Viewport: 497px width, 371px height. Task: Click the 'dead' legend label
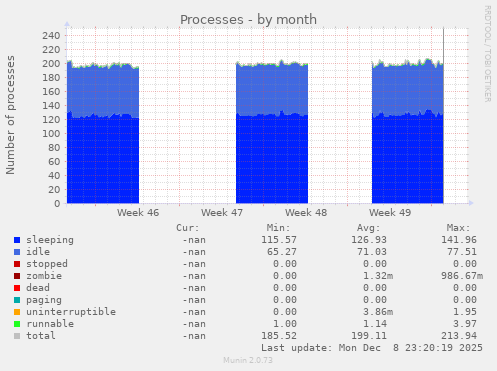(38, 288)
